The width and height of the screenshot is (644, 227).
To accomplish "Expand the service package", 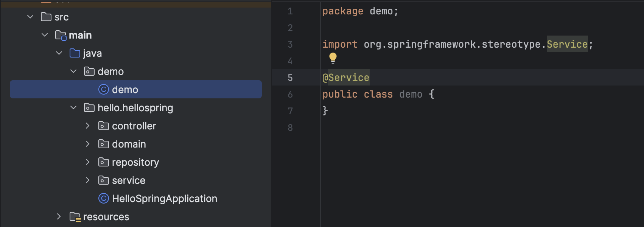I will coord(88,180).
